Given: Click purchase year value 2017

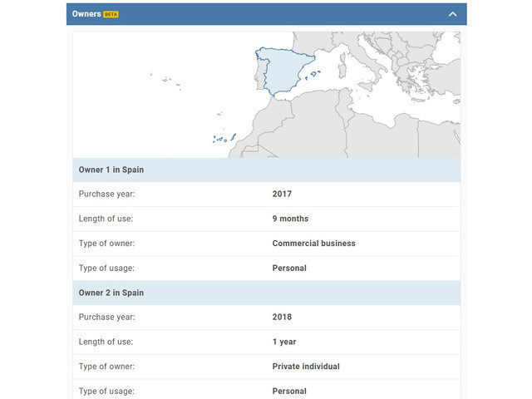Looking at the screenshot, I should [x=282, y=195].
